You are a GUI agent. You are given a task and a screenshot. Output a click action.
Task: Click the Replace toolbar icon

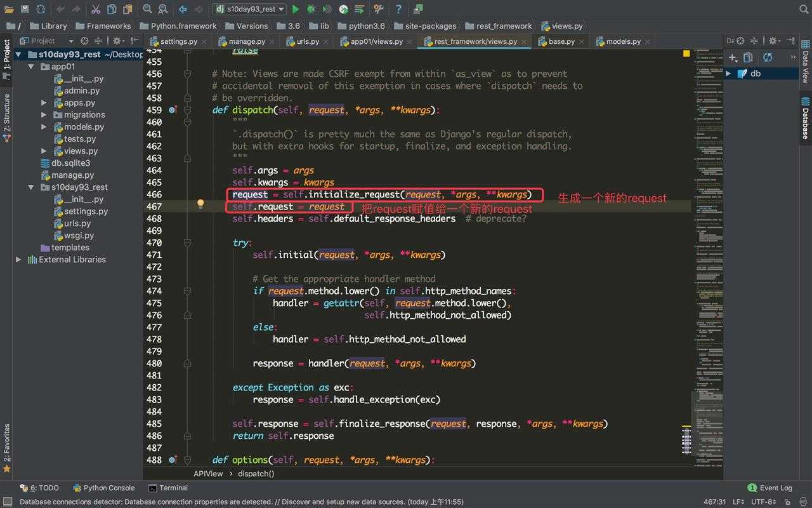tap(163, 9)
